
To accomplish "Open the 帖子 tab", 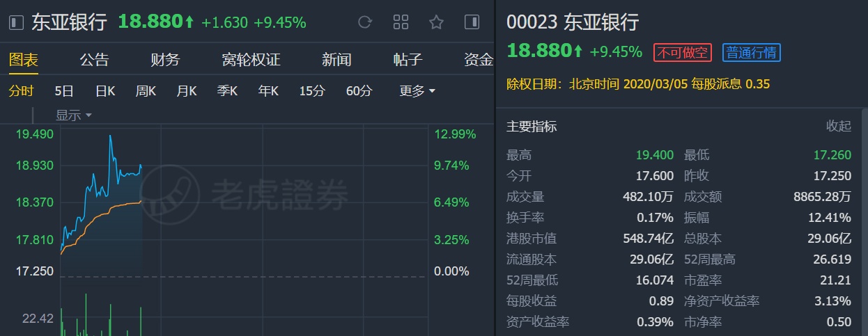I will 408,60.
